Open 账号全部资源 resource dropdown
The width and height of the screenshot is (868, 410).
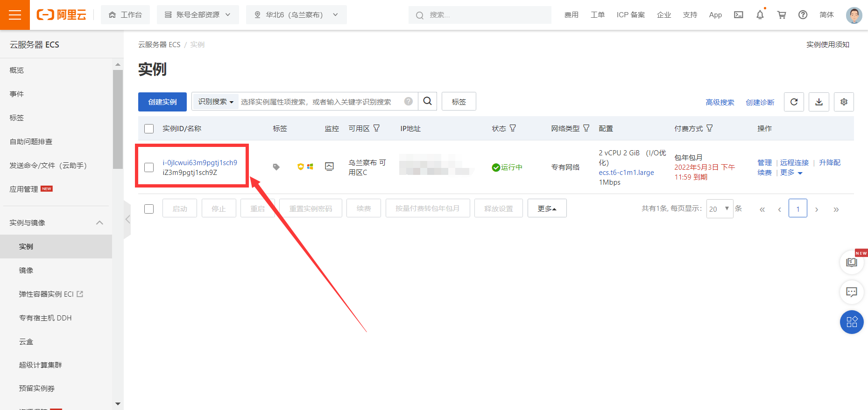click(x=198, y=15)
